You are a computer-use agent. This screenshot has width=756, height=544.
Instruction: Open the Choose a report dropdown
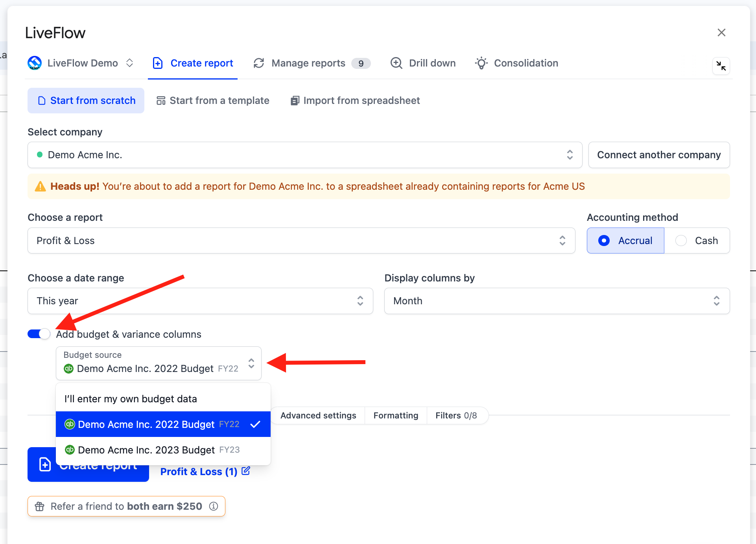pos(301,241)
